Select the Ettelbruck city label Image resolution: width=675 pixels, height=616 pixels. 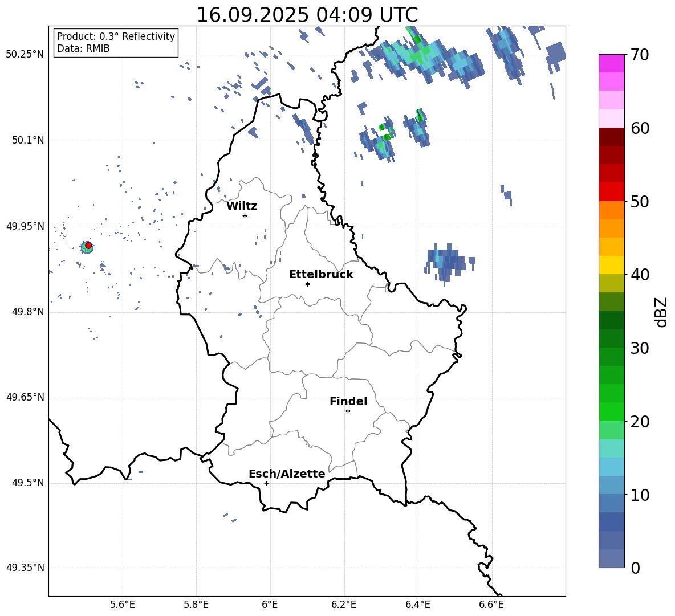(x=321, y=275)
